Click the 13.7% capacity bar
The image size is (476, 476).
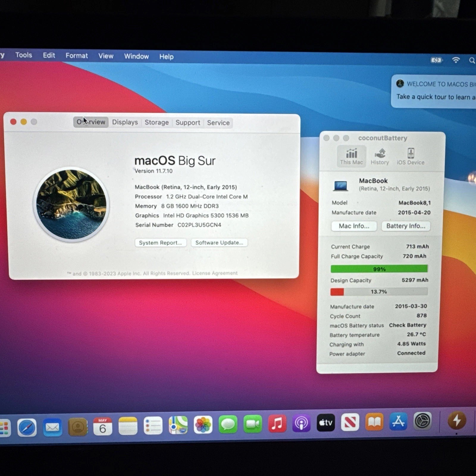379,292
